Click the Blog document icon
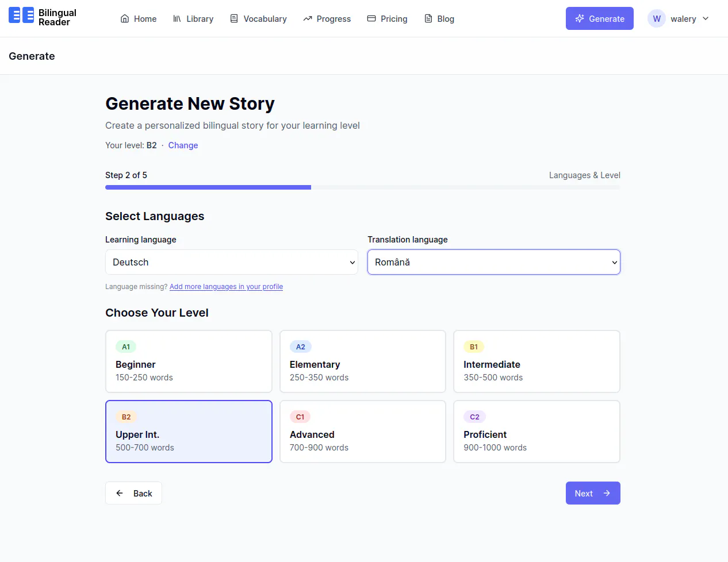Viewport: 728px width, 562px height. 428,18
